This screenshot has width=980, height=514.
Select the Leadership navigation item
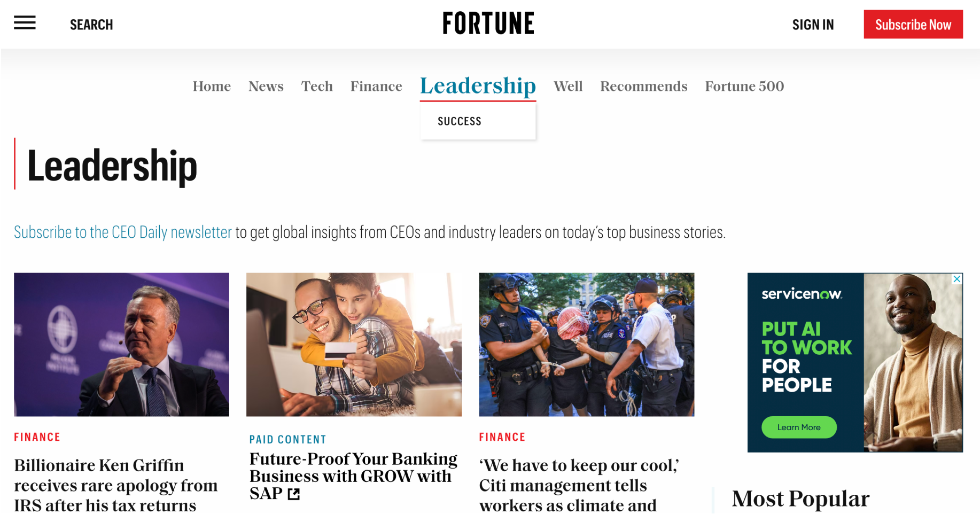click(x=478, y=86)
